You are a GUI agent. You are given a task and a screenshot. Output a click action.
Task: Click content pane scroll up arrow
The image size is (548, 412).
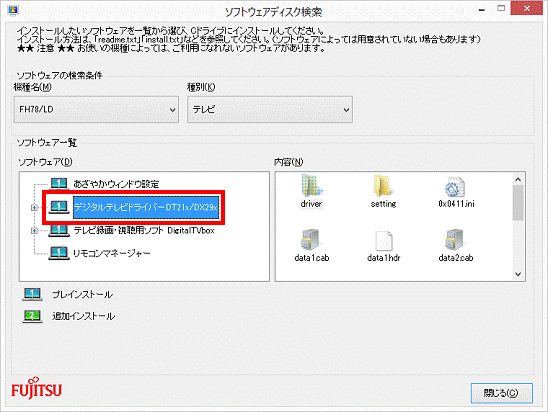point(518,180)
